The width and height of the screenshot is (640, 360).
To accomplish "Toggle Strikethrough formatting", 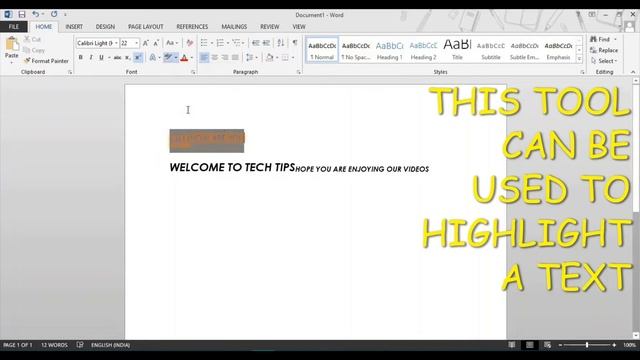I will [117, 58].
